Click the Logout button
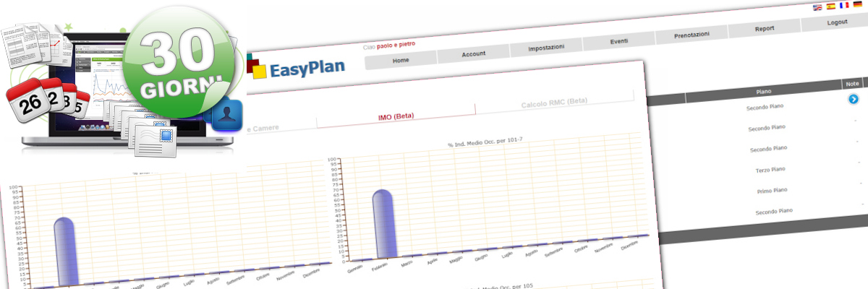 (836, 22)
